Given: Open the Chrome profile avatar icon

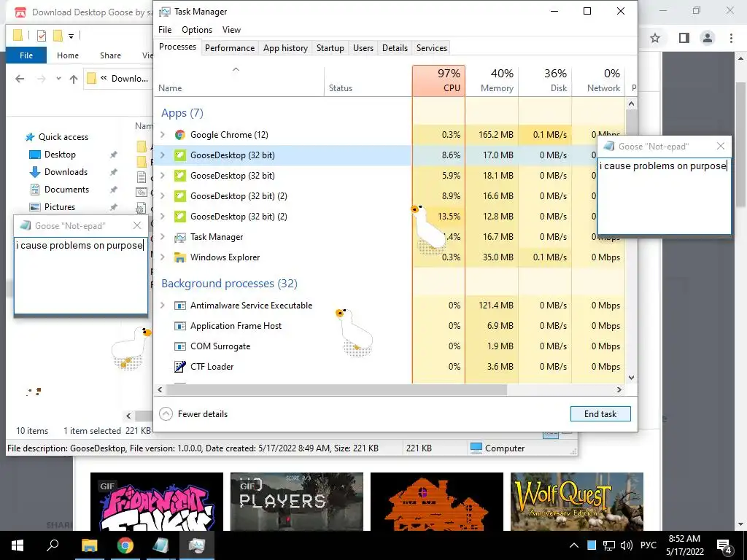Looking at the screenshot, I should tap(708, 38).
